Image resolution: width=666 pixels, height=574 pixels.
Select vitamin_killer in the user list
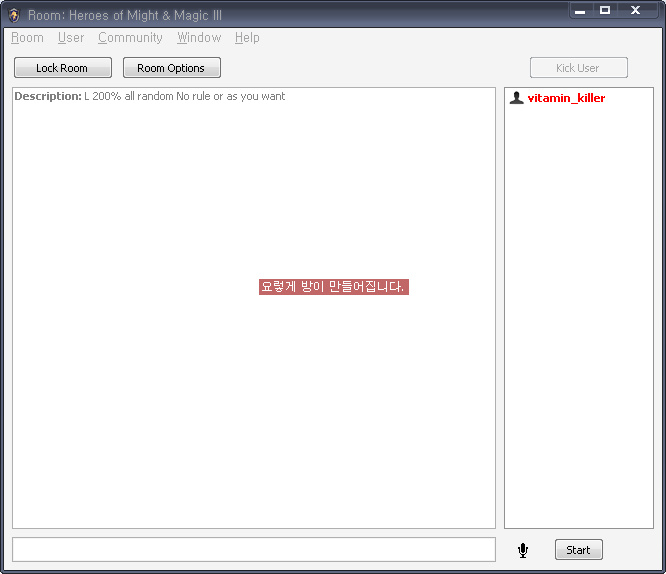click(566, 98)
